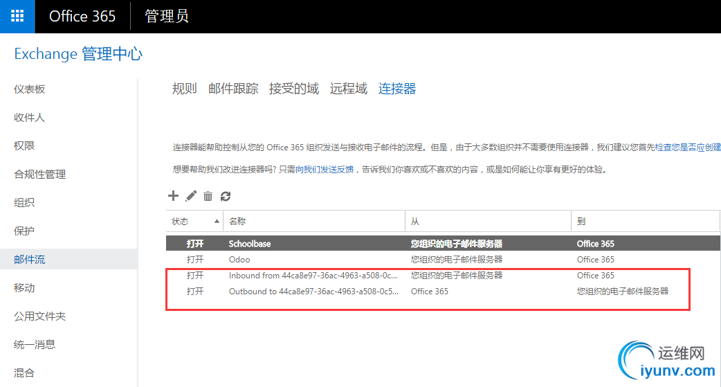Sort by 从 column header
Screen dimensions: 721x387
(488, 222)
